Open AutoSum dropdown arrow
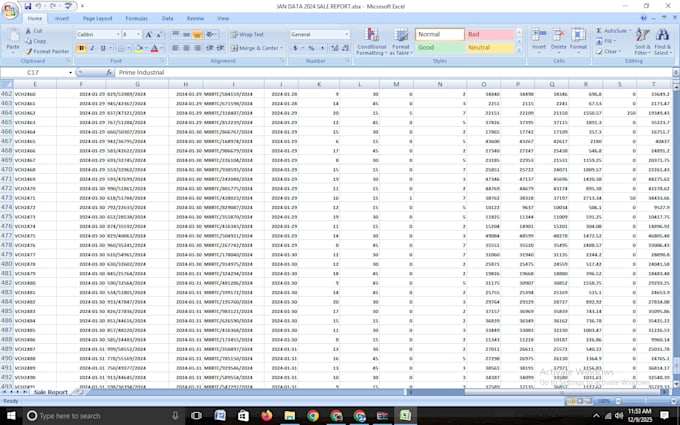 [x=630, y=31]
